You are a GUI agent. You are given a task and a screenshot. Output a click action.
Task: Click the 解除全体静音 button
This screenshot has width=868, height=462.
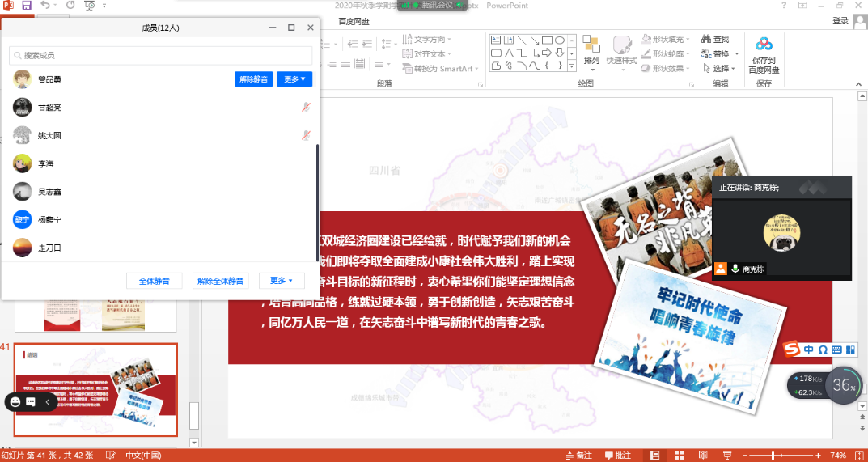(x=220, y=281)
